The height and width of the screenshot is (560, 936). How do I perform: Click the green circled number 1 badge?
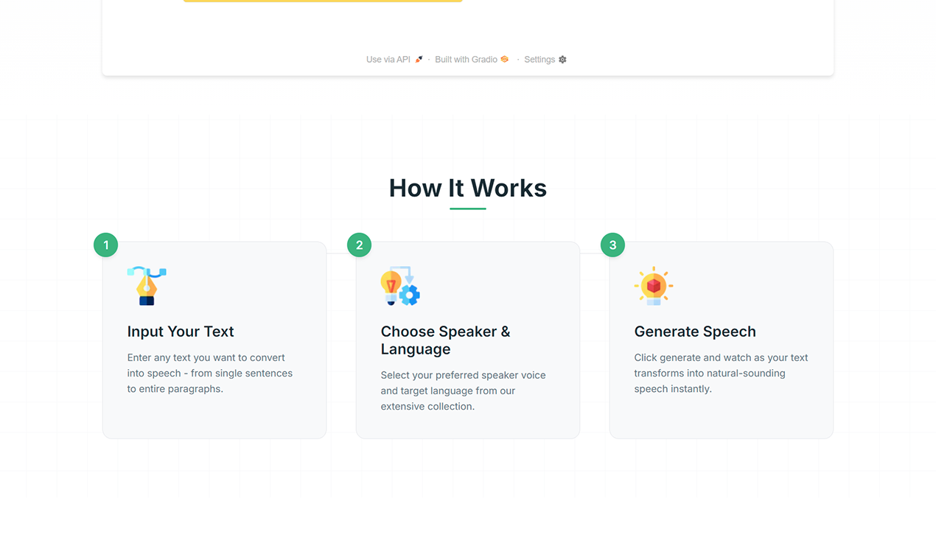point(105,245)
